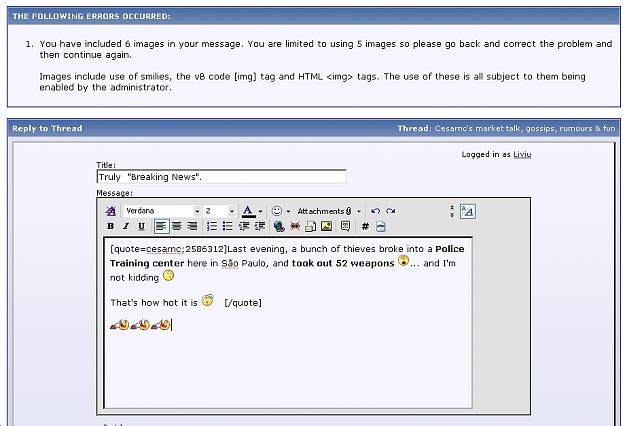Toggle underline formatting
Image resolution: width=625 pixels, height=426 pixels.
pos(142,226)
